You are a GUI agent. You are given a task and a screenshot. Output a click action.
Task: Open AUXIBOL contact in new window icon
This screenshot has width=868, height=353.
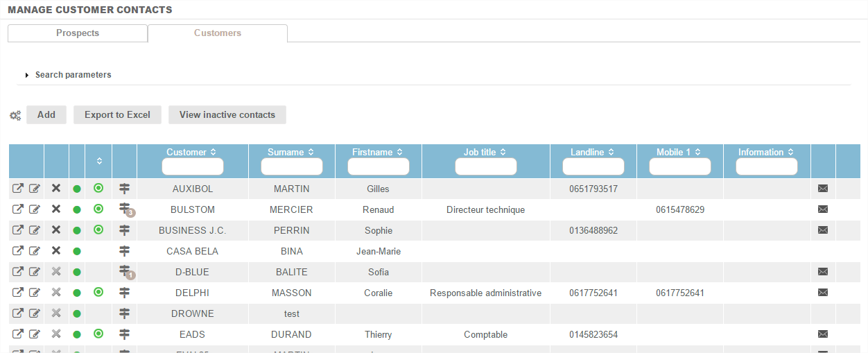click(18, 189)
